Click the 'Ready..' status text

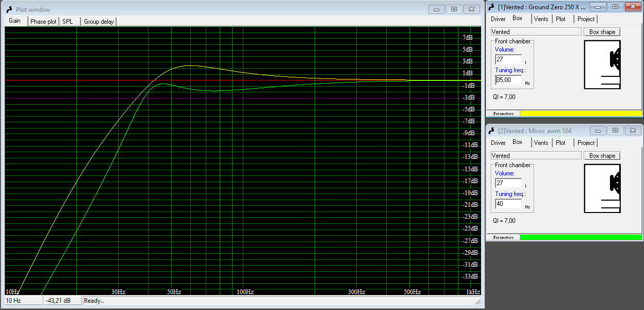click(94, 300)
